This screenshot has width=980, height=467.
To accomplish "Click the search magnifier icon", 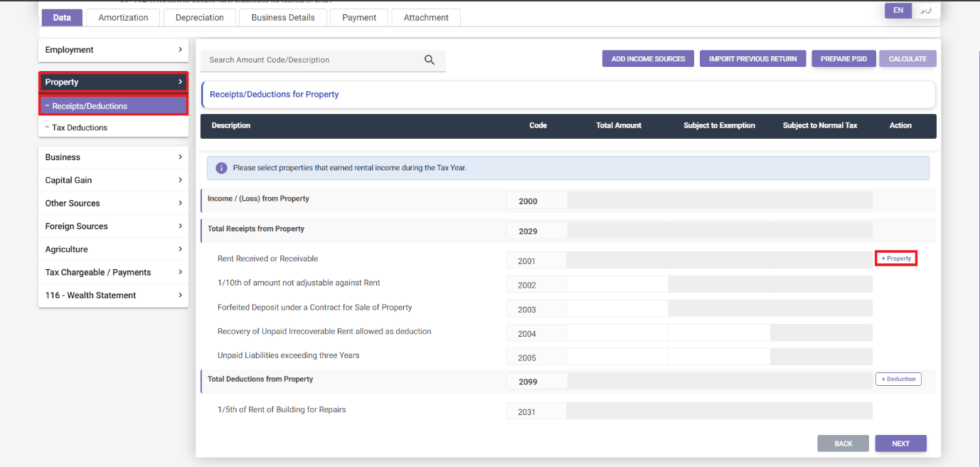I will [430, 60].
